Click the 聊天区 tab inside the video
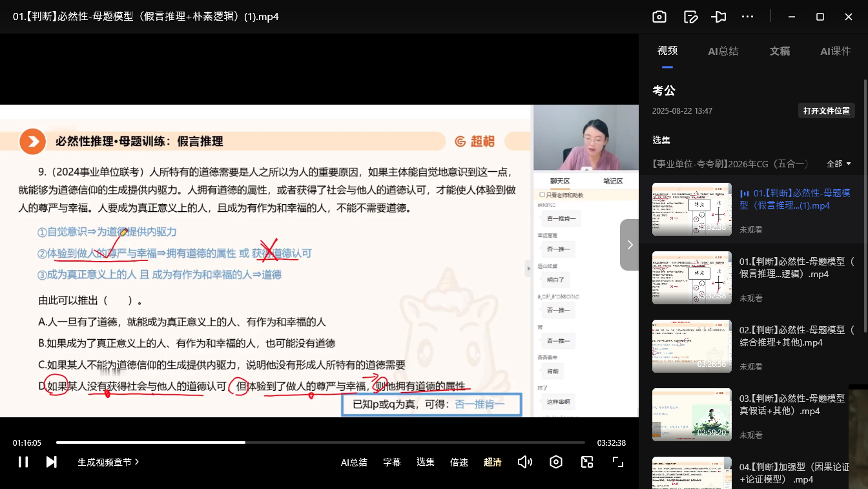This screenshot has height=489, width=868. (559, 182)
